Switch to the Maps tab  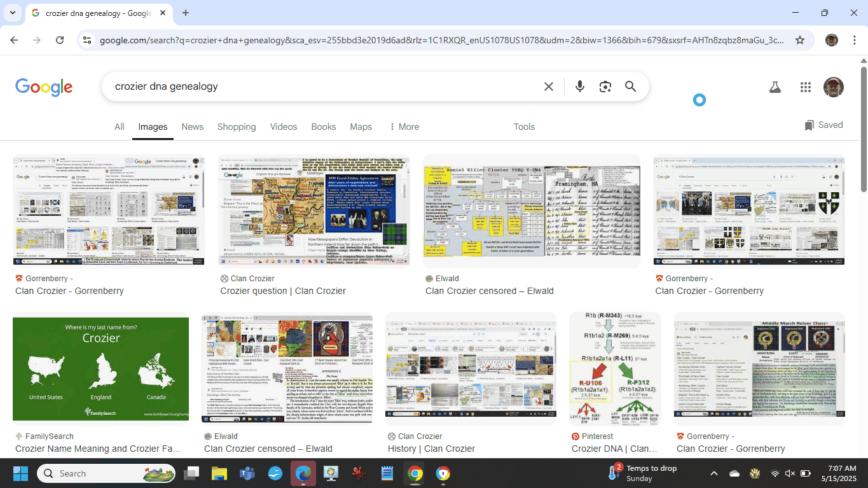(x=361, y=127)
